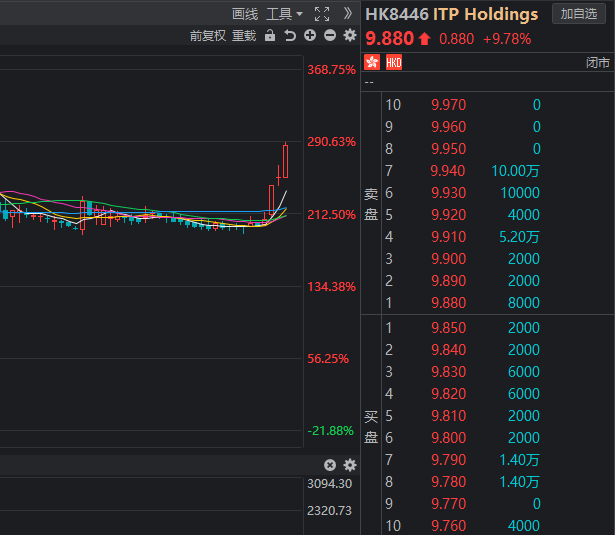Zoom out chart with minus icon
The image size is (615, 535).
330,35
